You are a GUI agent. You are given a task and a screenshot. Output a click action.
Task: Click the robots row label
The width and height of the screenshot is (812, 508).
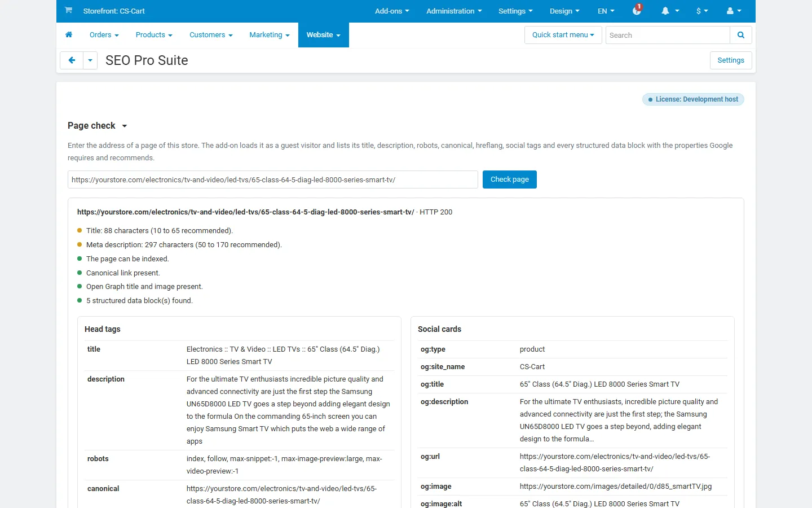(x=98, y=459)
